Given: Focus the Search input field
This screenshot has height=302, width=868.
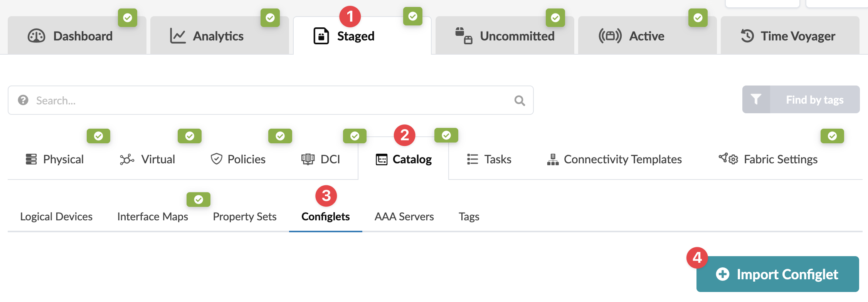Looking at the screenshot, I should pyautogui.click(x=270, y=100).
